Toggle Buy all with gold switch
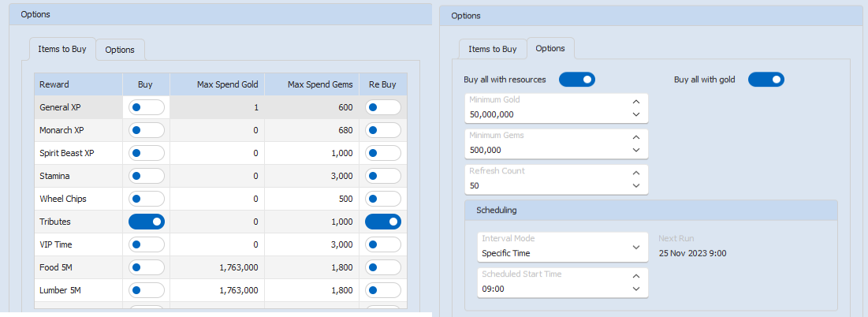868x317 pixels. (766, 80)
